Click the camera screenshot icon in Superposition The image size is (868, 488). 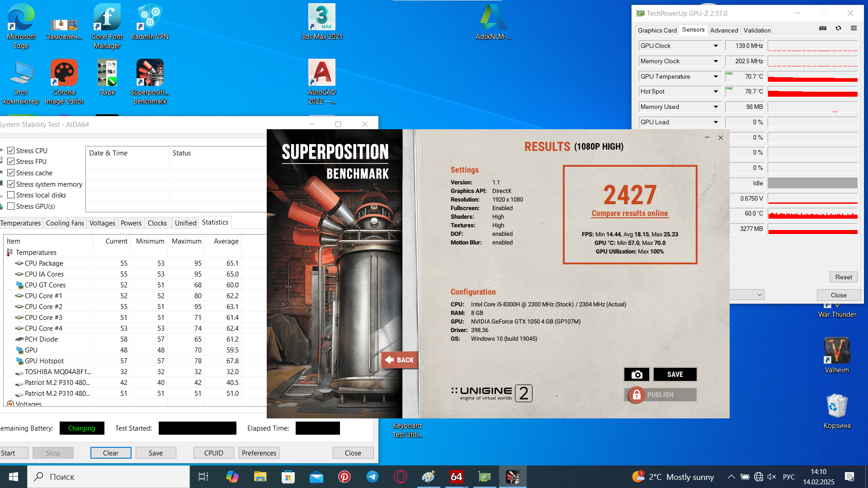[x=637, y=374]
